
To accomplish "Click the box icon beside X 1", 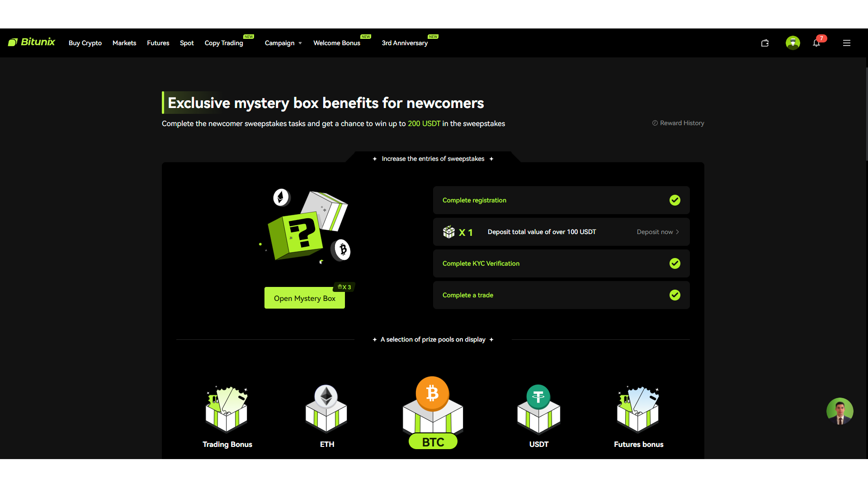I will pos(449,232).
